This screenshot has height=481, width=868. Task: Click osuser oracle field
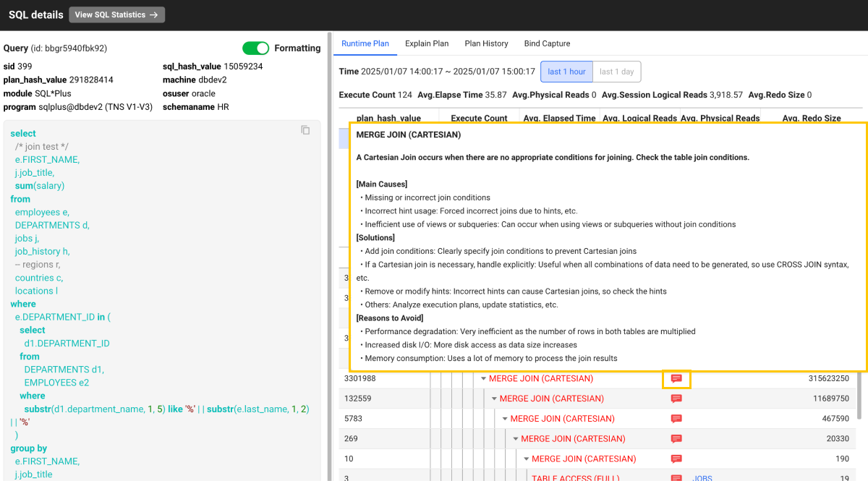pos(189,93)
